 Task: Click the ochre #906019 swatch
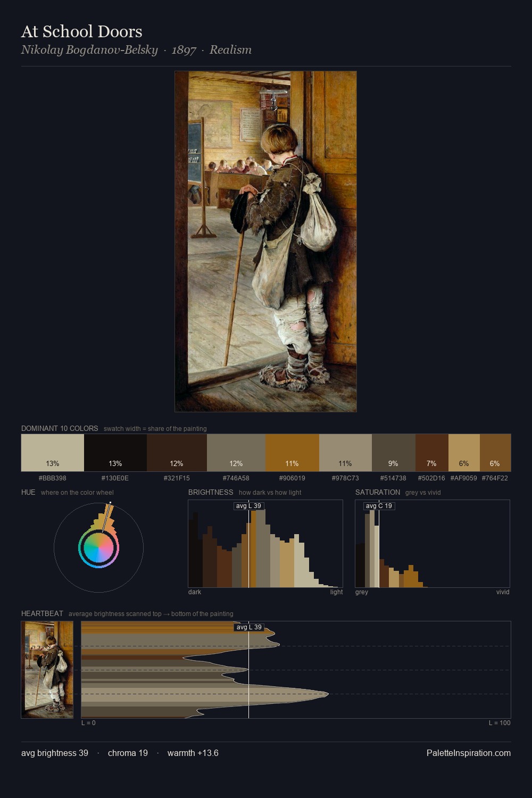tap(292, 453)
